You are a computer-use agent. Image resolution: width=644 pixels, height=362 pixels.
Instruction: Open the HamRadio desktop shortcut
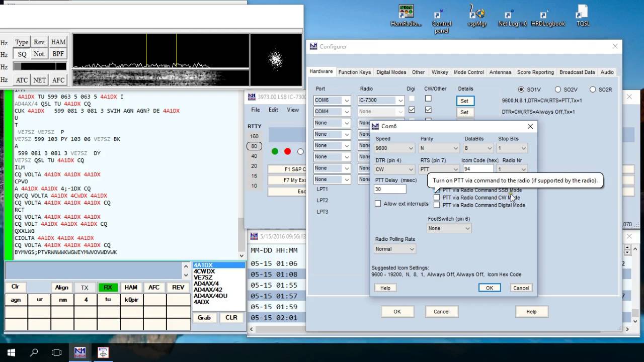pyautogui.click(x=406, y=15)
